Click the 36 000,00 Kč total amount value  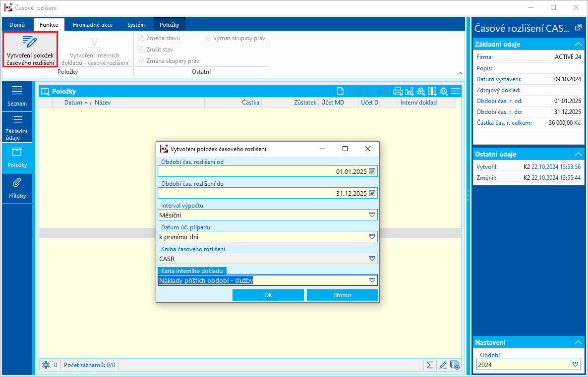[x=564, y=122]
